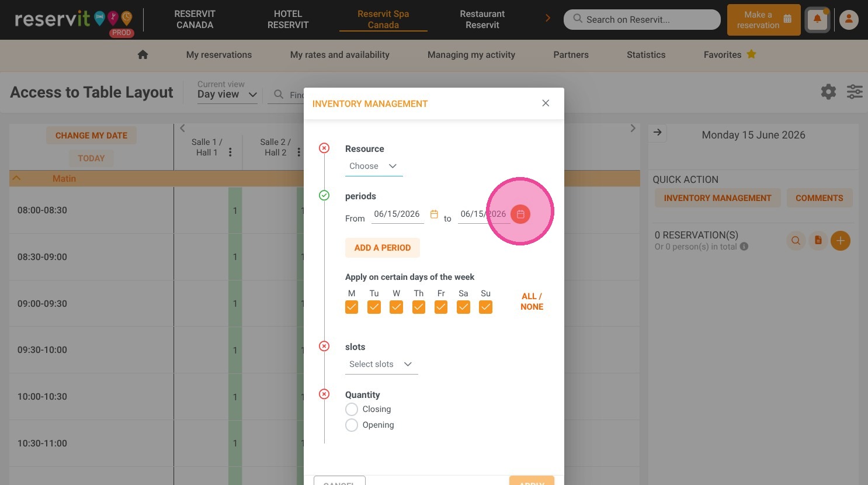The height and width of the screenshot is (485, 868).
Task: Expand more modules with the orange chevron
Action: pos(547,18)
